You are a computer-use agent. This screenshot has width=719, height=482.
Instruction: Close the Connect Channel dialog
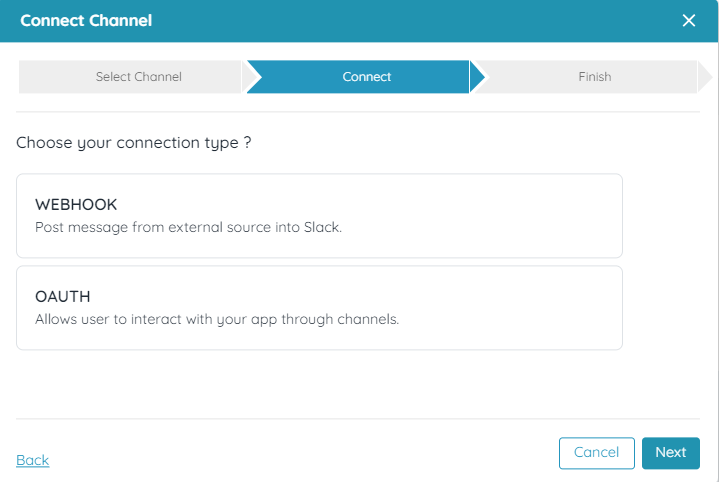pyautogui.click(x=688, y=21)
